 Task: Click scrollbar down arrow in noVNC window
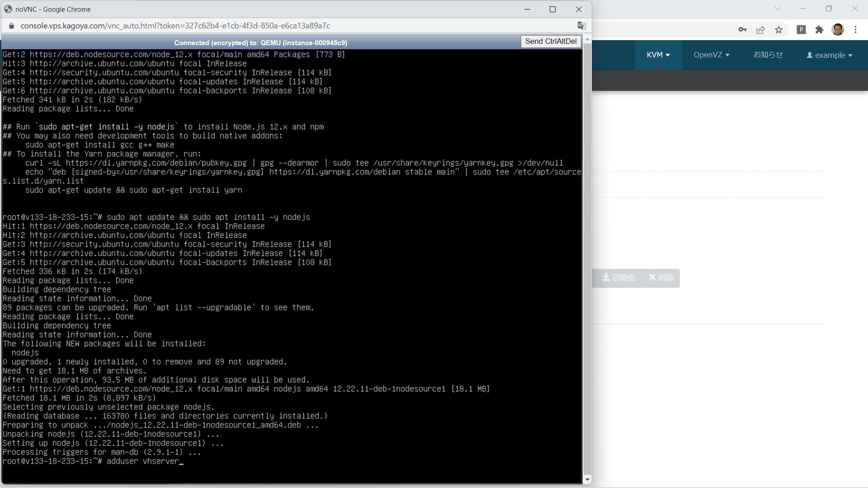[x=587, y=479]
